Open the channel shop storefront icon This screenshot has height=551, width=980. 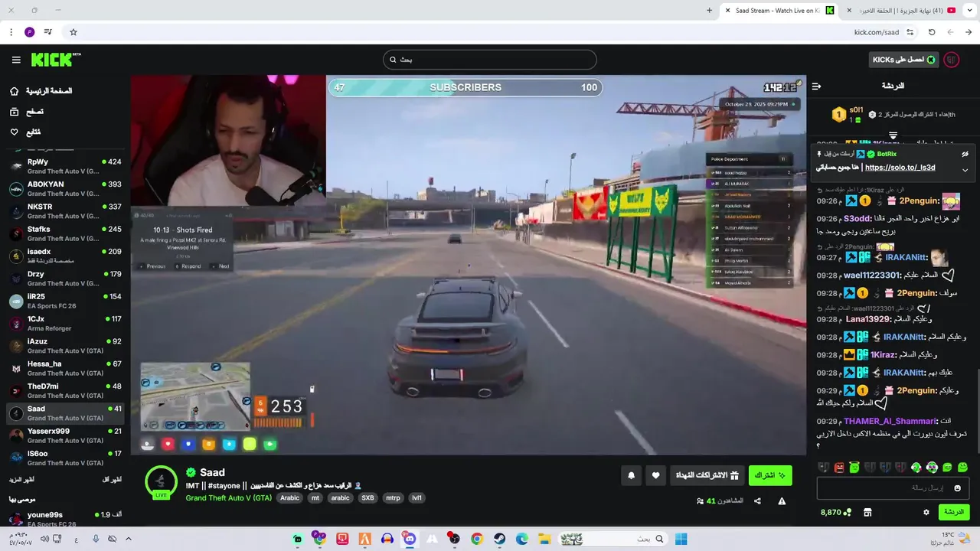click(x=867, y=512)
